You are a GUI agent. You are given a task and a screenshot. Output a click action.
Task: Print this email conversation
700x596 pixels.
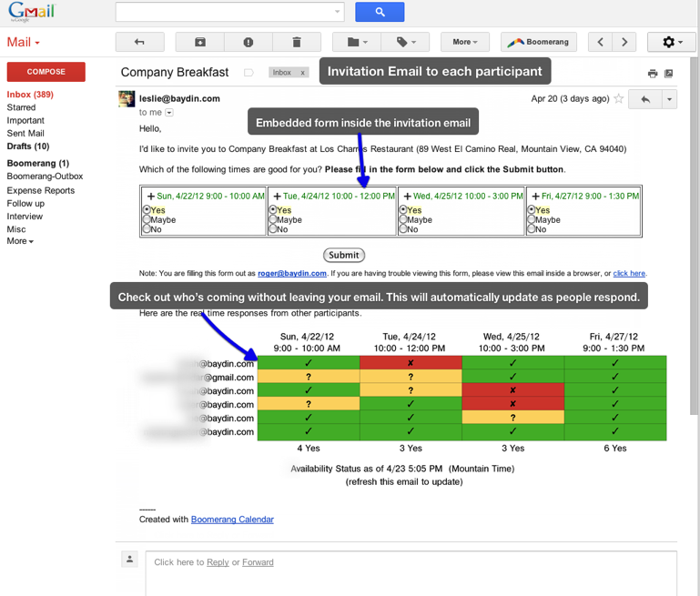[x=653, y=74]
